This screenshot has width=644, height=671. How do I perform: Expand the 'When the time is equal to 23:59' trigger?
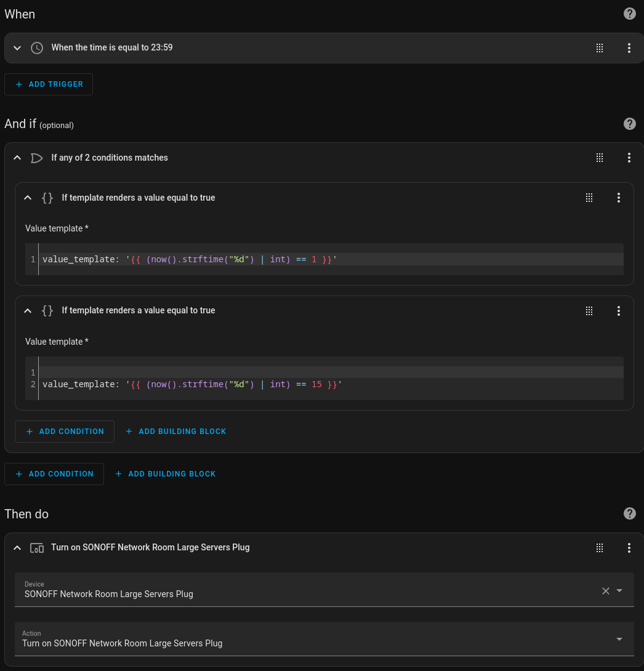tap(17, 48)
